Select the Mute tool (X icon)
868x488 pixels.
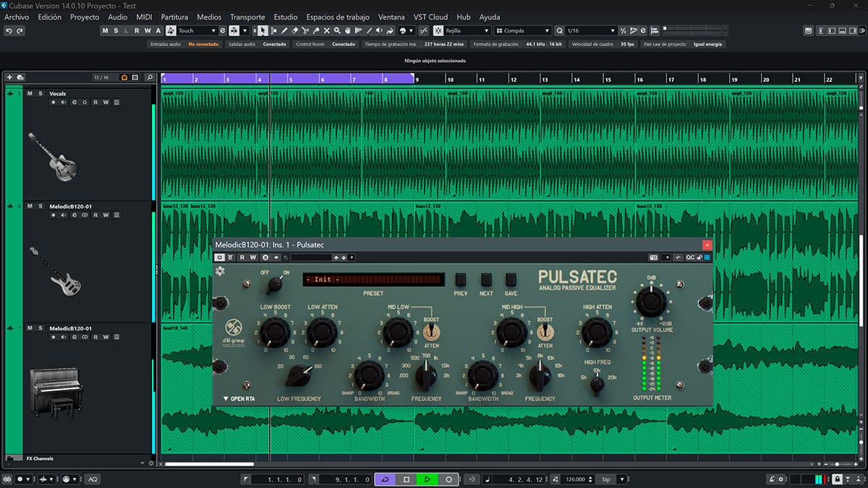pyautogui.click(x=327, y=31)
